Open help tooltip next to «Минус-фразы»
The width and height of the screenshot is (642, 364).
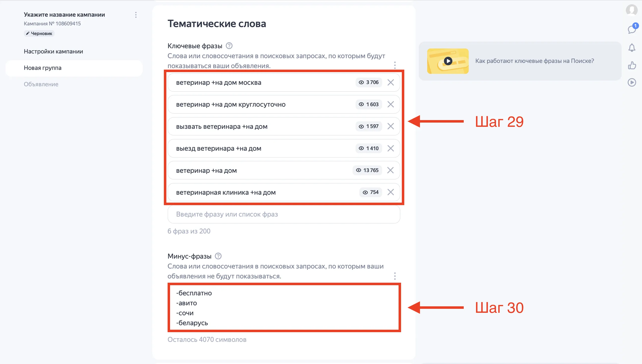coord(218,256)
